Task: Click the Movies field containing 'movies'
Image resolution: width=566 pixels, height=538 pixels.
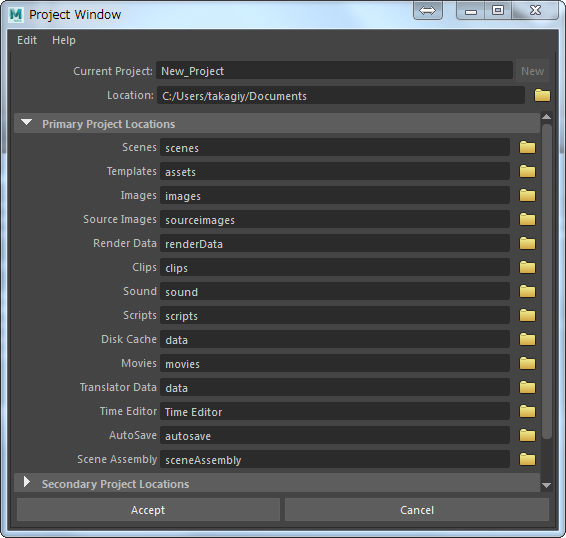Action: [x=335, y=364]
